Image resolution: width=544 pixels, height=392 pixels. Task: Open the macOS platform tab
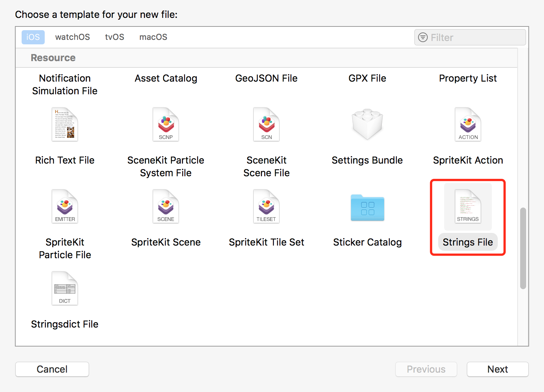(x=153, y=37)
